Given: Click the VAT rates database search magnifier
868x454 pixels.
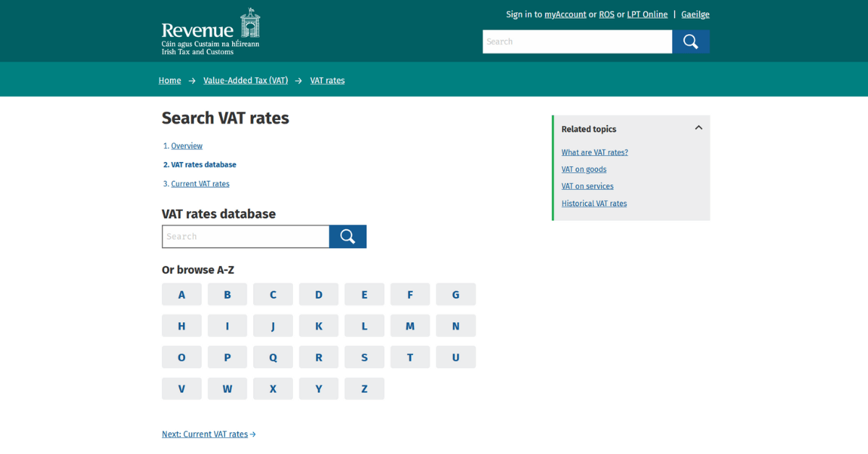Looking at the screenshot, I should [348, 236].
